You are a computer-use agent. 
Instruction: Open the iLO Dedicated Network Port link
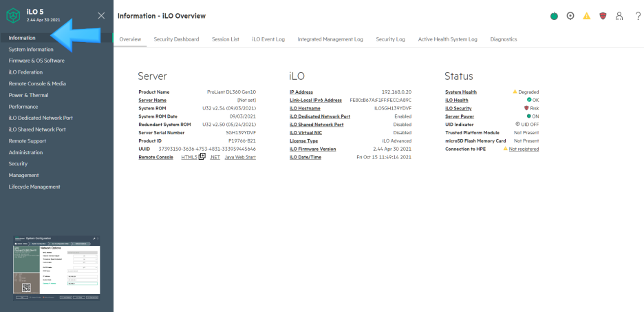[x=320, y=116]
